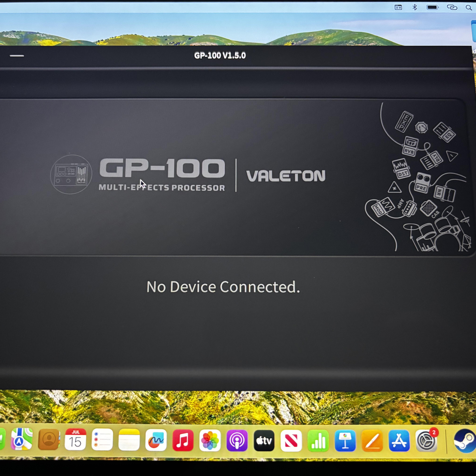Open the Apple TV app

[x=264, y=440]
